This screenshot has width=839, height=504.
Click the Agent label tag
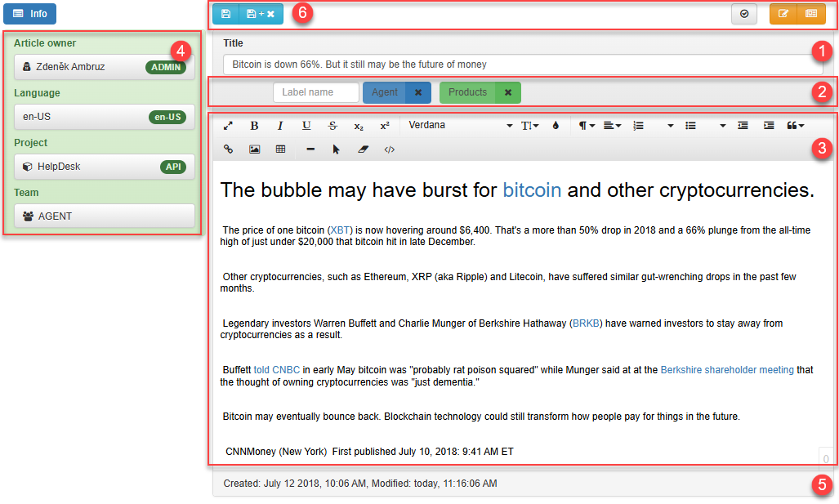pyautogui.click(x=385, y=92)
